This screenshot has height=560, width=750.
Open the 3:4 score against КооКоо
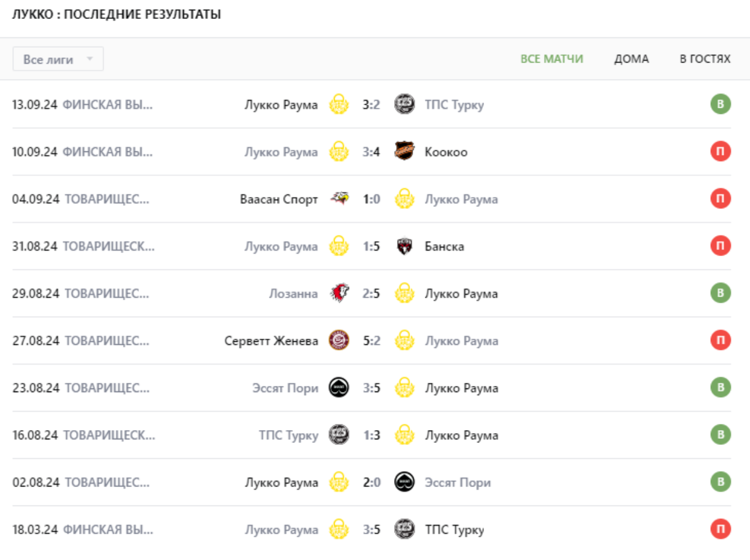tap(371, 151)
